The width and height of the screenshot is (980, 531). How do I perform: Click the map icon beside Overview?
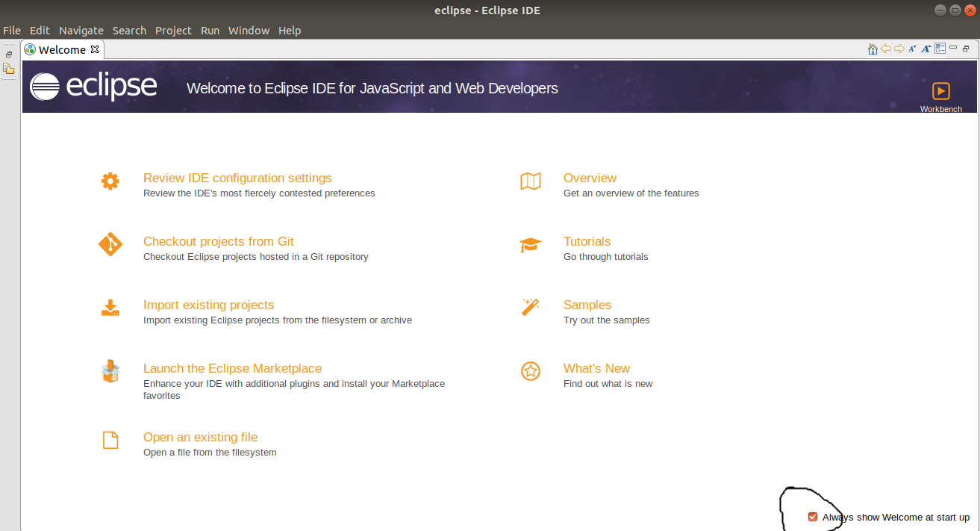click(x=531, y=181)
